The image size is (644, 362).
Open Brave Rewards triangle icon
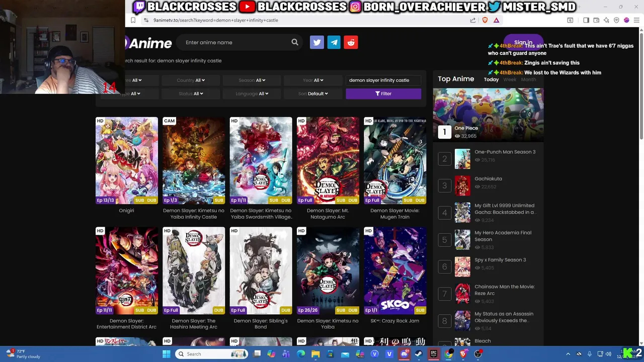point(496,20)
